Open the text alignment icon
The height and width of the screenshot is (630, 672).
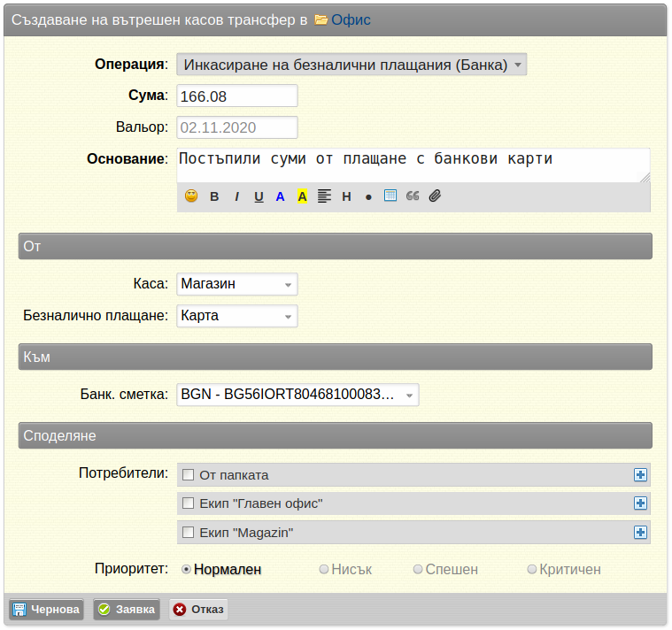click(324, 196)
